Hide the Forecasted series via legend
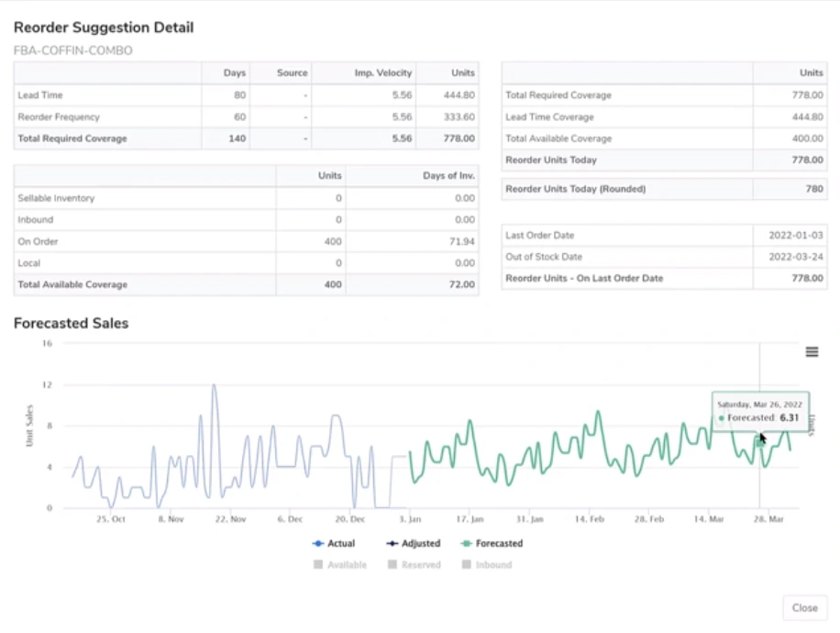The image size is (840, 633). tap(492, 543)
